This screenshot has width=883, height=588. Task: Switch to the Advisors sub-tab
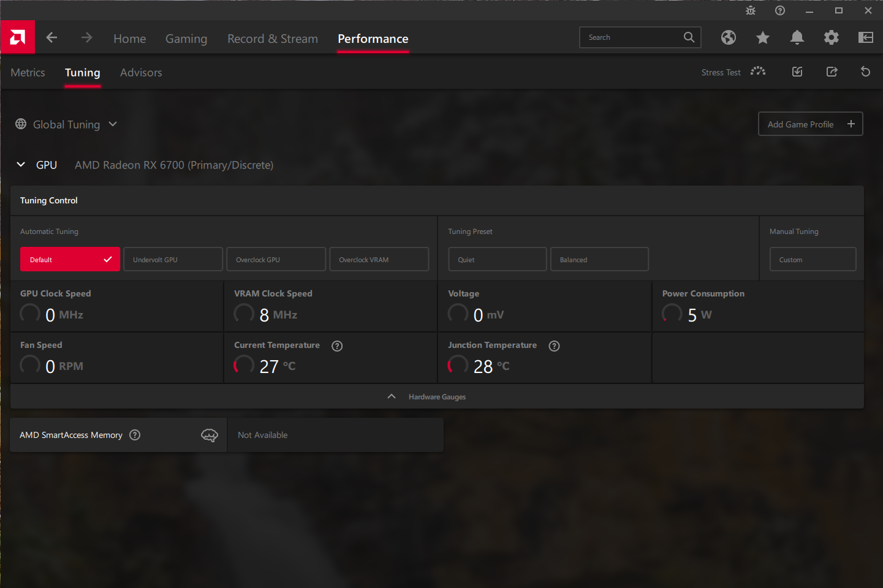tap(141, 72)
